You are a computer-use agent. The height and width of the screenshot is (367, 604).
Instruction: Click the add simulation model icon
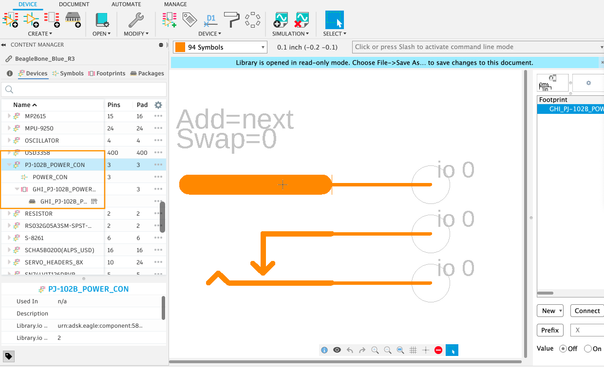[x=280, y=20]
